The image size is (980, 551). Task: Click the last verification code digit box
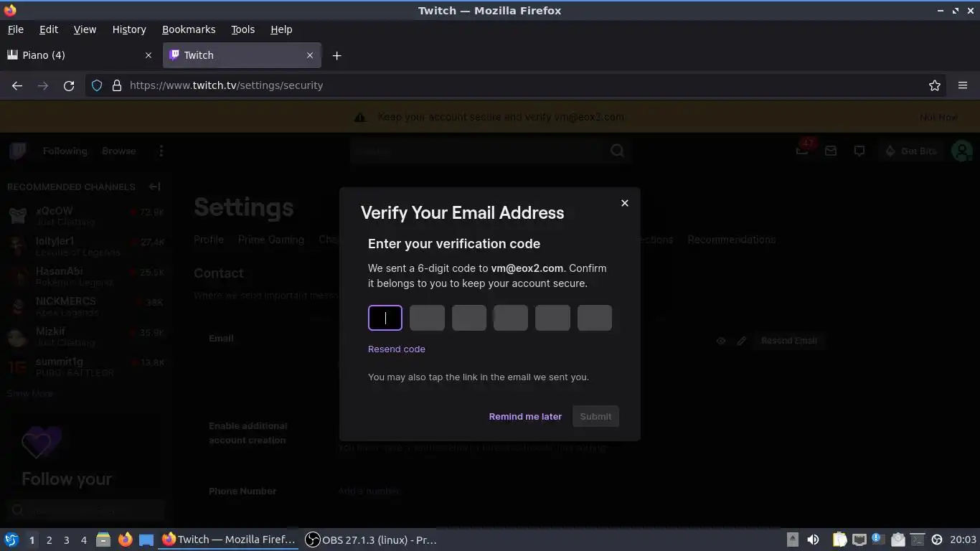coord(595,318)
